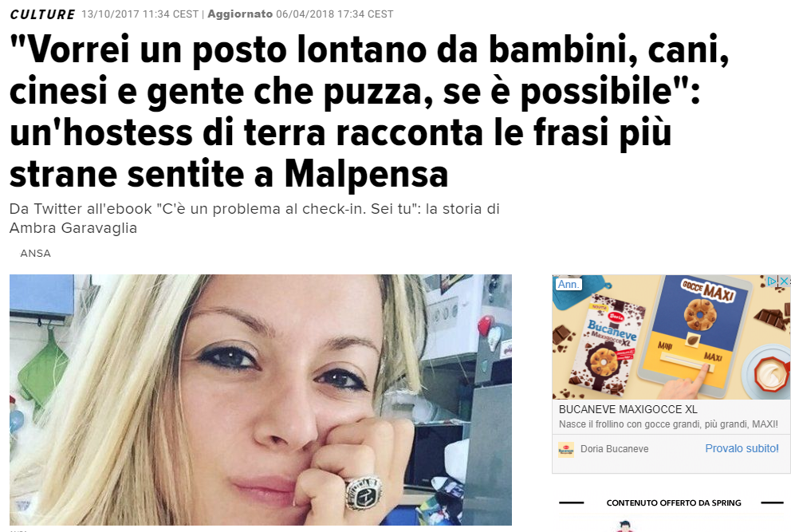
Task: Open the BUCANEVE MAXIGOCCE XL ad title
Action: pyautogui.click(x=628, y=409)
